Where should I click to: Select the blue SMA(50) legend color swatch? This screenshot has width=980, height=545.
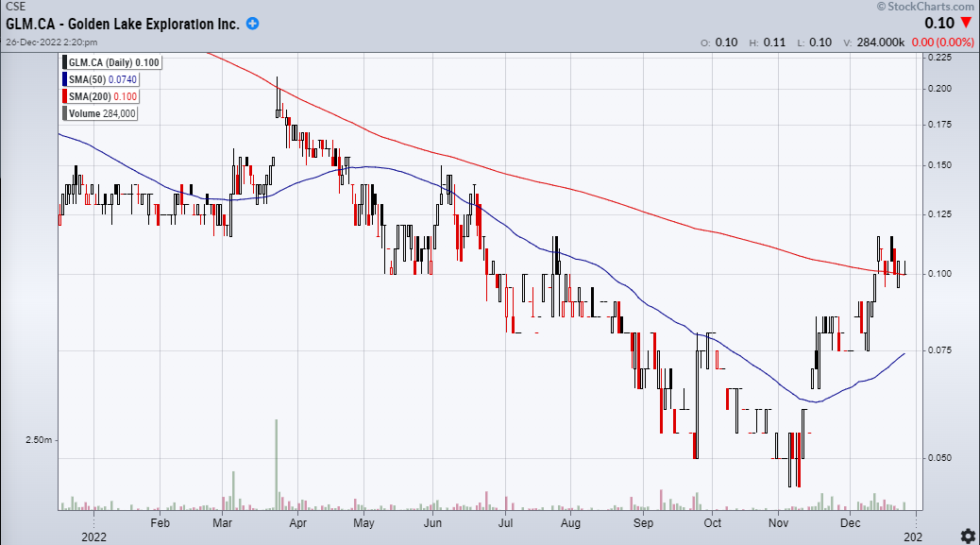coord(65,79)
